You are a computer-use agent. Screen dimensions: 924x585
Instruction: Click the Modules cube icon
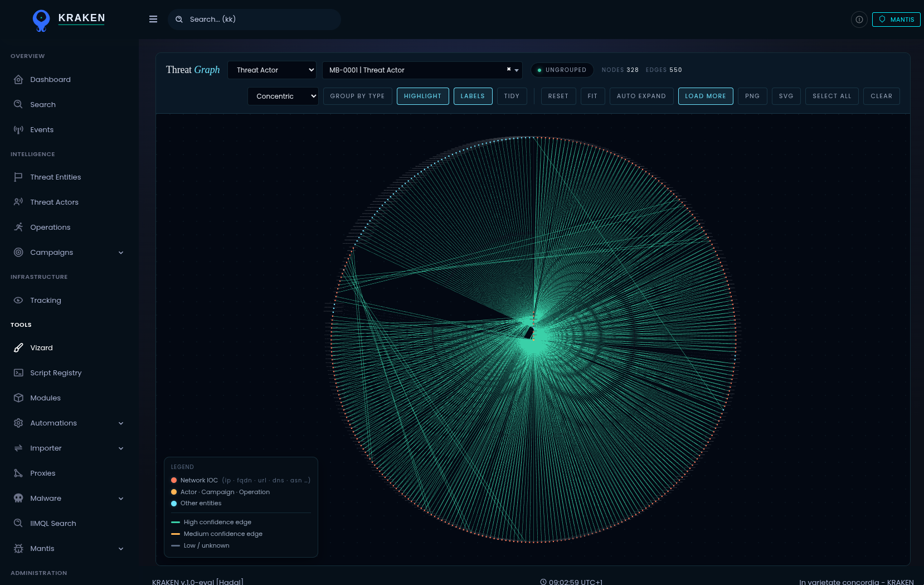(18, 398)
